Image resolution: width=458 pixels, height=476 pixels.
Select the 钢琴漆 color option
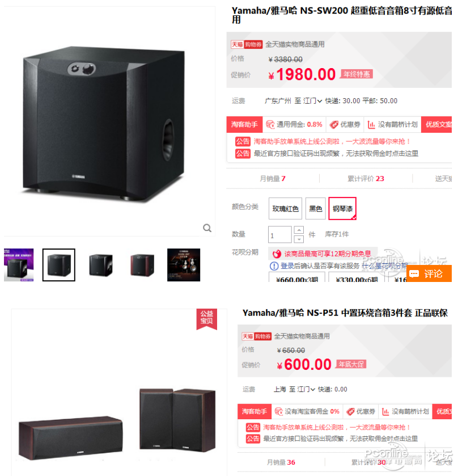342,209
